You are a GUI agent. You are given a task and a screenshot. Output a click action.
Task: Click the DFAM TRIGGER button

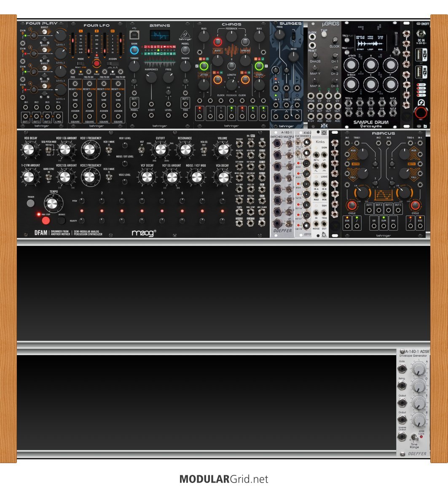30,203
